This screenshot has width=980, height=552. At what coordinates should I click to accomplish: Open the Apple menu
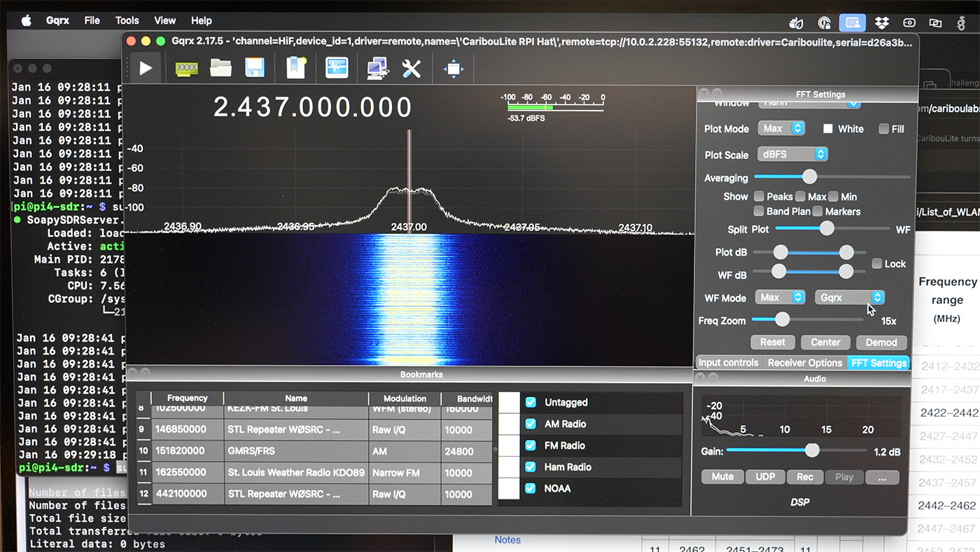pos(27,21)
